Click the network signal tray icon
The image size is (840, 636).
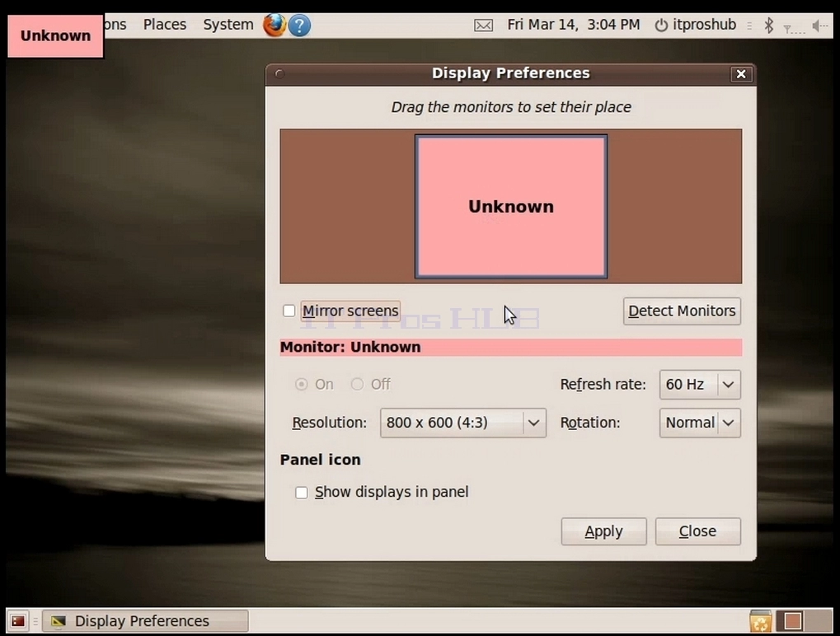point(793,27)
